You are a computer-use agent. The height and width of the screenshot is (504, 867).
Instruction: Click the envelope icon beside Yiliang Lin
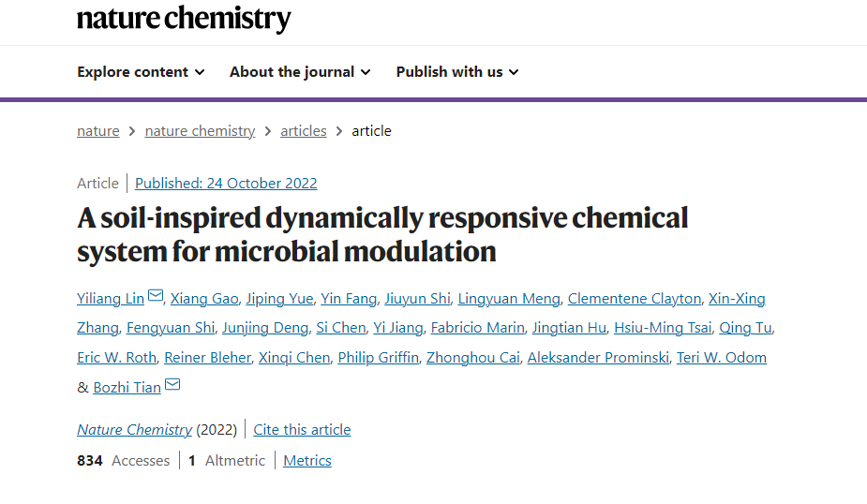pos(156,296)
